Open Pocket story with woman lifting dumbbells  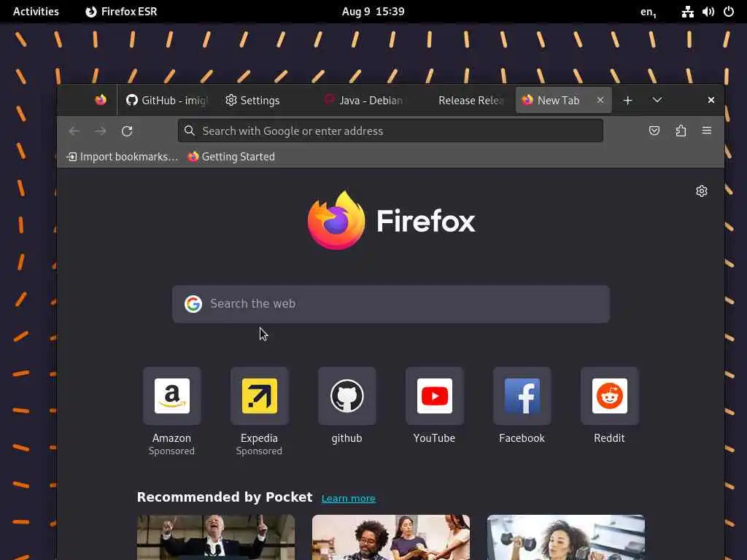[x=566, y=537]
